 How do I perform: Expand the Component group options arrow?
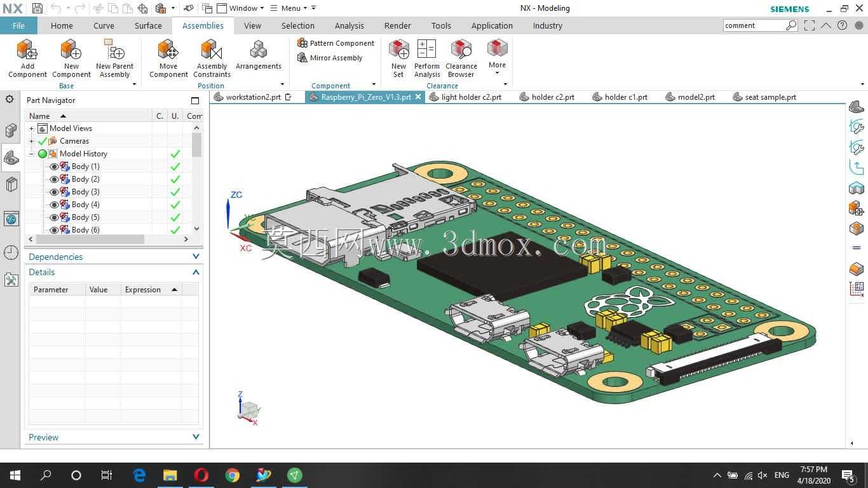(x=374, y=84)
